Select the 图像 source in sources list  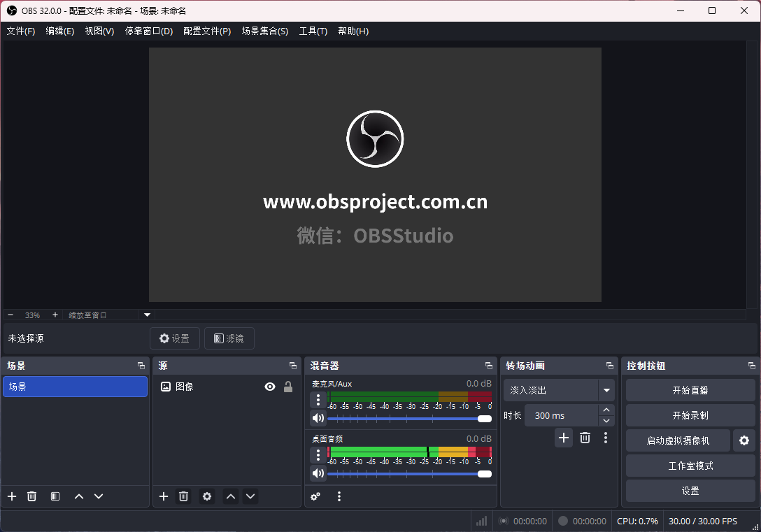(x=227, y=387)
